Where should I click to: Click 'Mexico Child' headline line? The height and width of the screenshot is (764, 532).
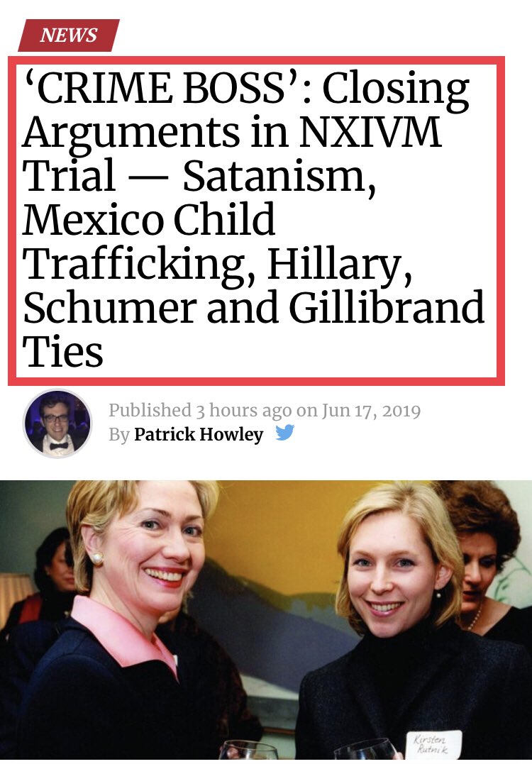coord(148,220)
